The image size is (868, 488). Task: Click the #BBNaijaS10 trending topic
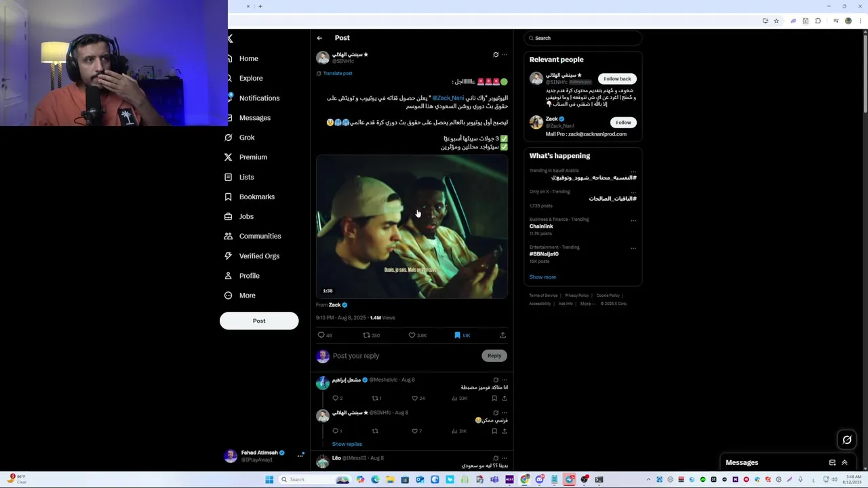click(x=544, y=254)
